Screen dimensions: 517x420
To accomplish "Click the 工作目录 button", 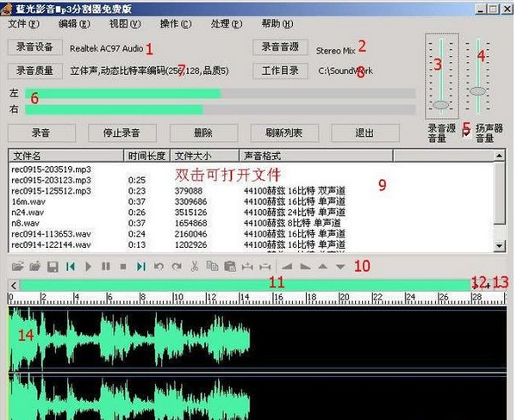I will pyautogui.click(x=280, y=71).
